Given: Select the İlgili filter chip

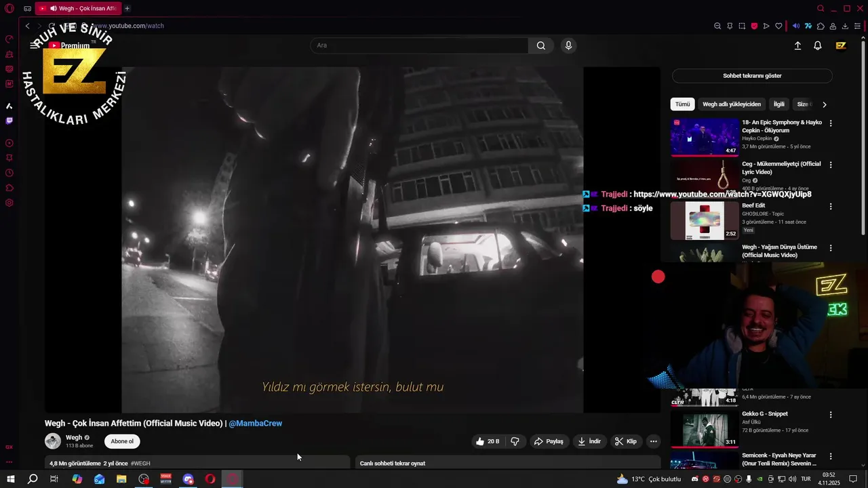Looking at the screenshot, I should (x=779, y=104).
